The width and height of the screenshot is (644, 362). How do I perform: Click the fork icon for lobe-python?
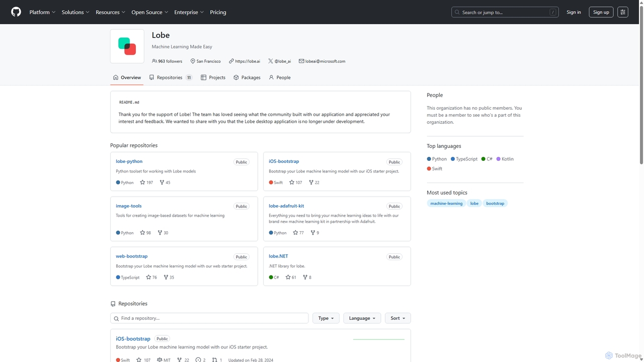pyautogui.click(x=162, y=183)
